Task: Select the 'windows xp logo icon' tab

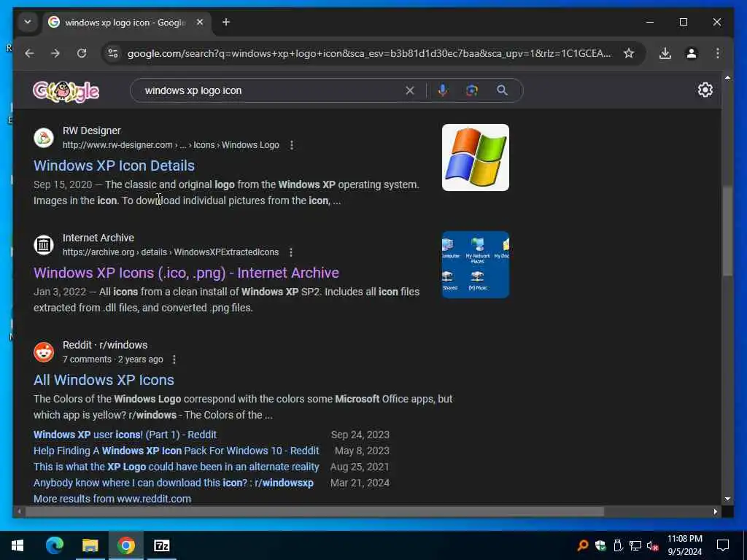Action: (x=125, y=23)
